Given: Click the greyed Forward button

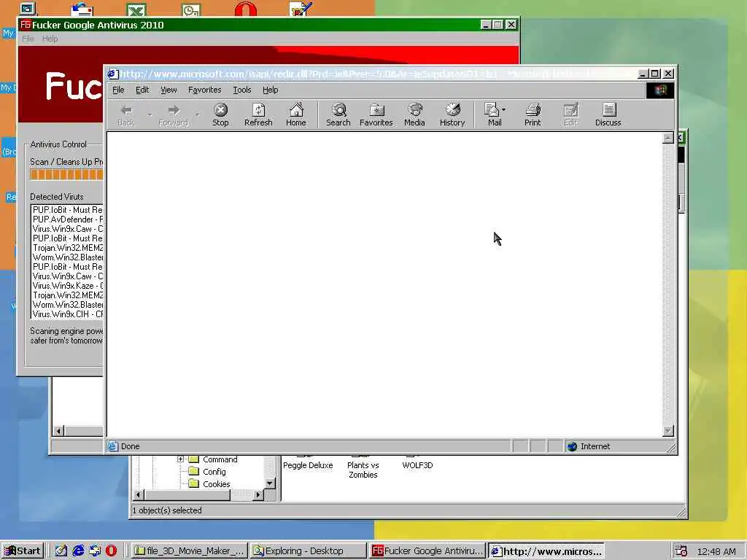Looking at the screenshot, I should 174,114.
